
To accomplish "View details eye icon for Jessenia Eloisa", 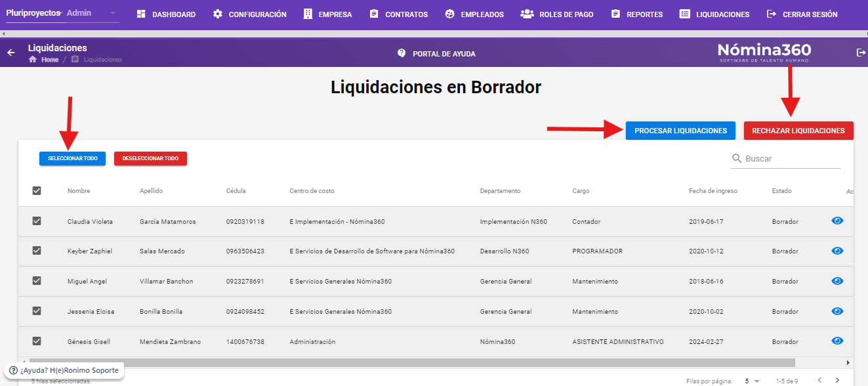I will (837, 311).
